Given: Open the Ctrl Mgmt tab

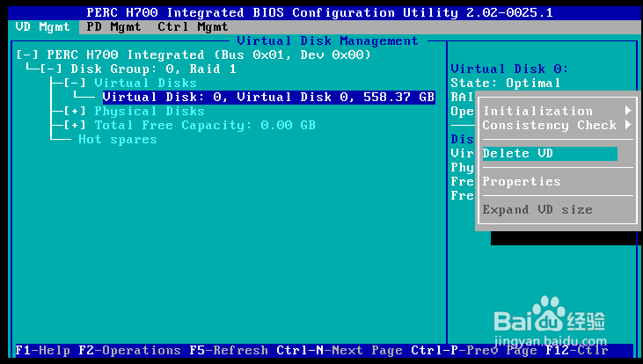Looking at the screenshot, I should pos(193,27).
